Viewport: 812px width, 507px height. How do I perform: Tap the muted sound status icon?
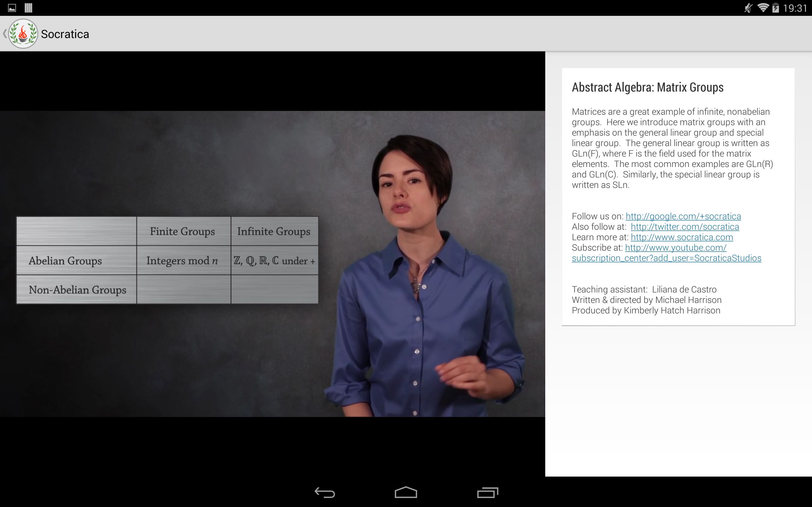click(748, 8)
